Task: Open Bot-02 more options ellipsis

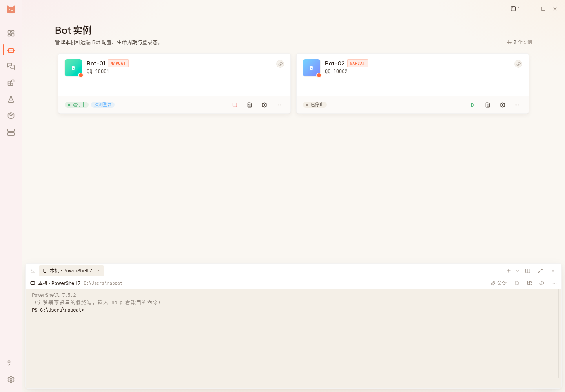Action: pos(517,105)
